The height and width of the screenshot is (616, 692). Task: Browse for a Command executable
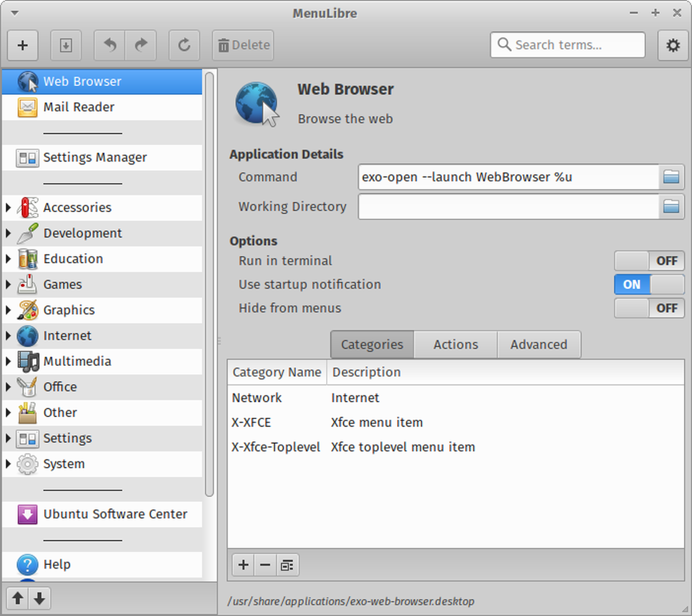(671, 177)
